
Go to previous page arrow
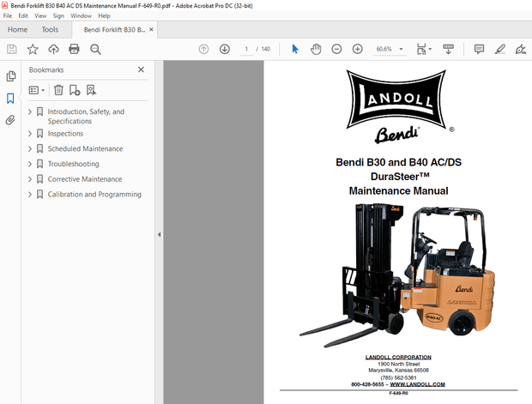pos(203,49)
